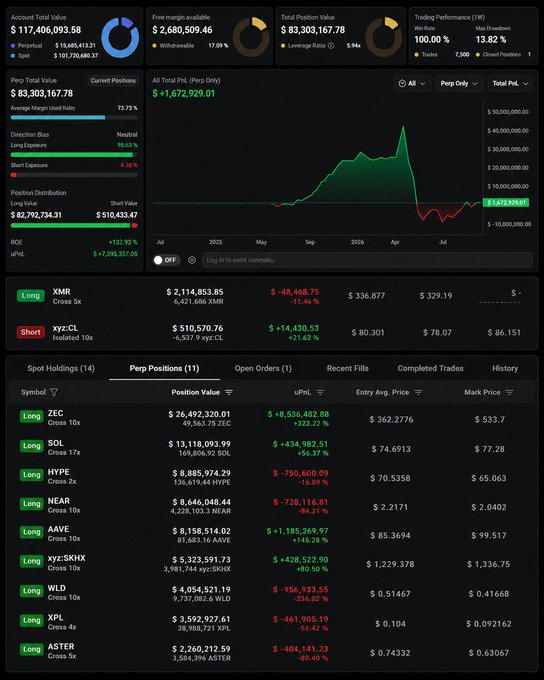Click the Short badge of the xyz:CL row
Screen dimensions: 544x680
pyautogui.click(x=30, y=332)
